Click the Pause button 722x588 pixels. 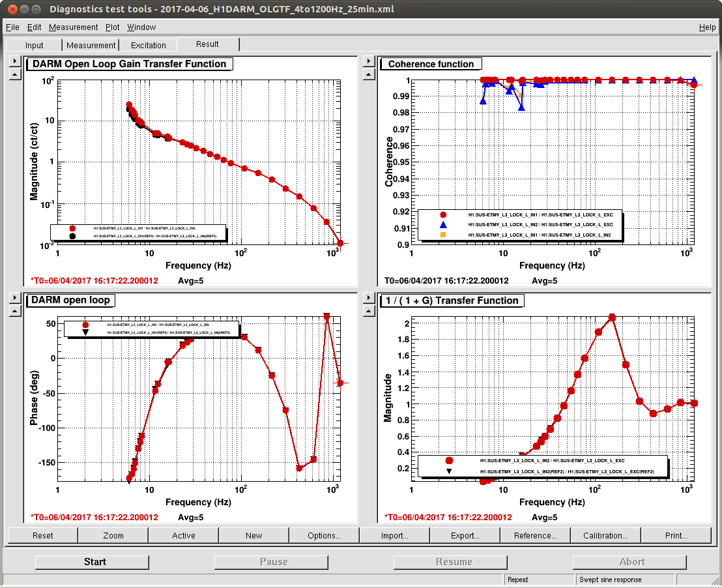click(271, 562)
